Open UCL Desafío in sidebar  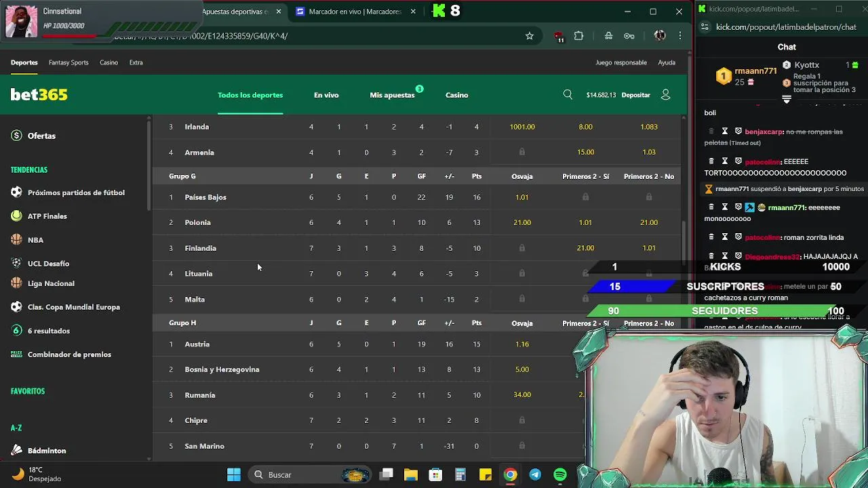48,264
